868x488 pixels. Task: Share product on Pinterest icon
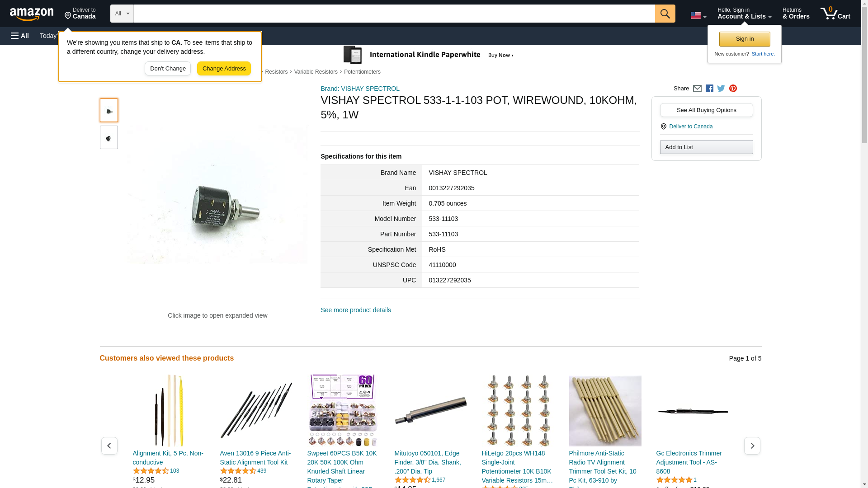pyautogui.click(x=733, y=89)
